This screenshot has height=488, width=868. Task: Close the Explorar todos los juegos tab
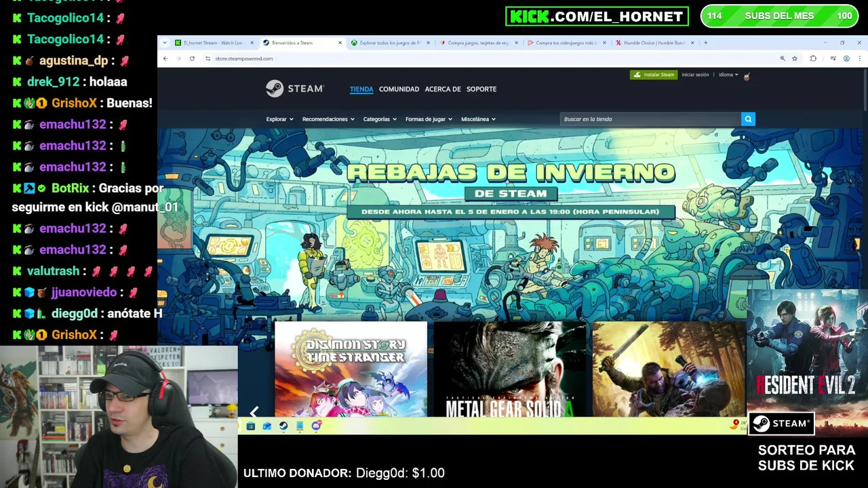click(x=429, y=43)
